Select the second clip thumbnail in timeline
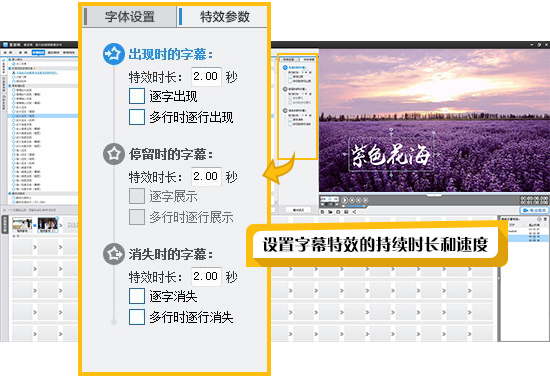Image resolution: width=550 pixels, height=378 pixels. click(x=48, y=224)
